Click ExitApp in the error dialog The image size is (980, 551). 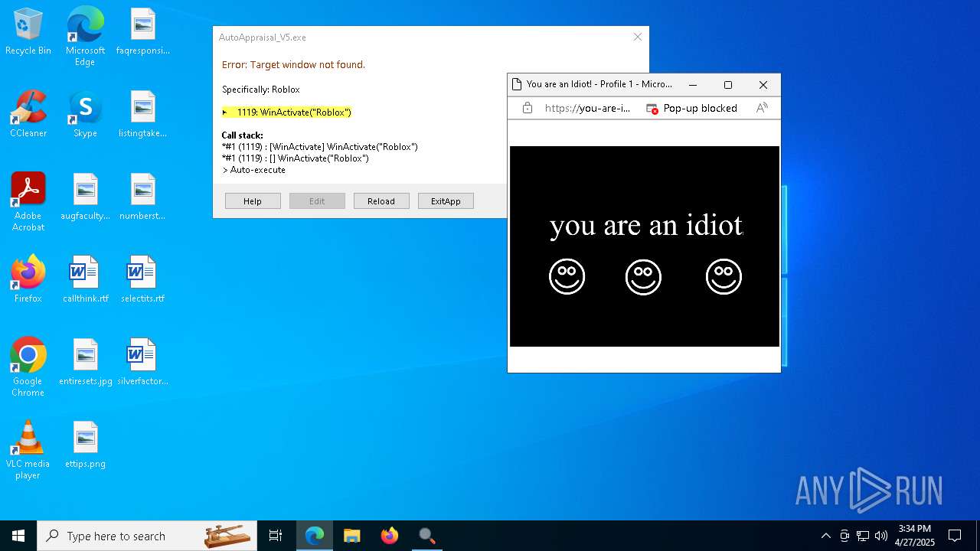pos(446,201)
